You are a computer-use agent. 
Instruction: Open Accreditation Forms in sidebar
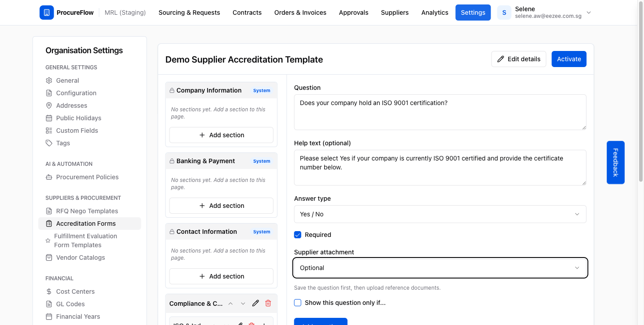point(89,224)
